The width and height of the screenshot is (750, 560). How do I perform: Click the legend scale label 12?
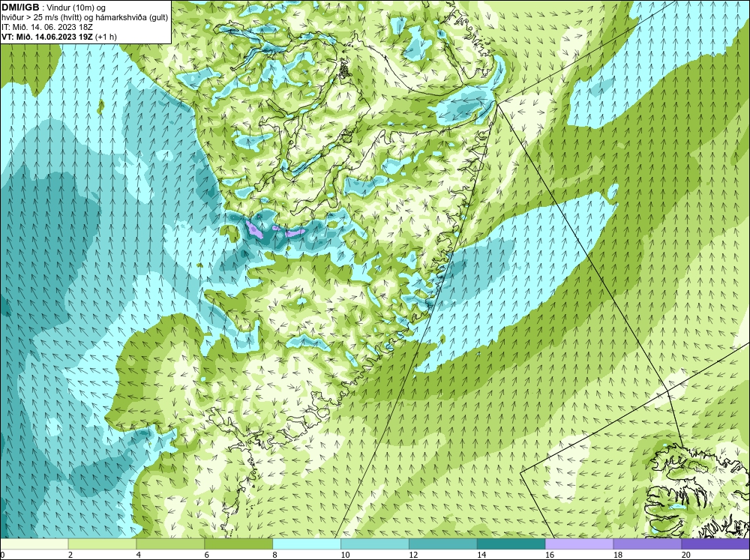click(413, 555)
